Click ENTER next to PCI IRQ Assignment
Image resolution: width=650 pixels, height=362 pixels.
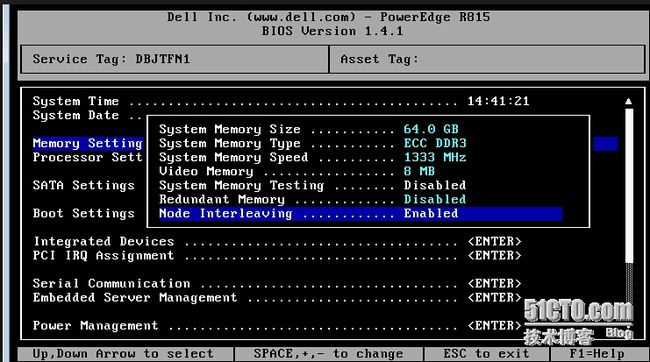[x=495, y=255]
